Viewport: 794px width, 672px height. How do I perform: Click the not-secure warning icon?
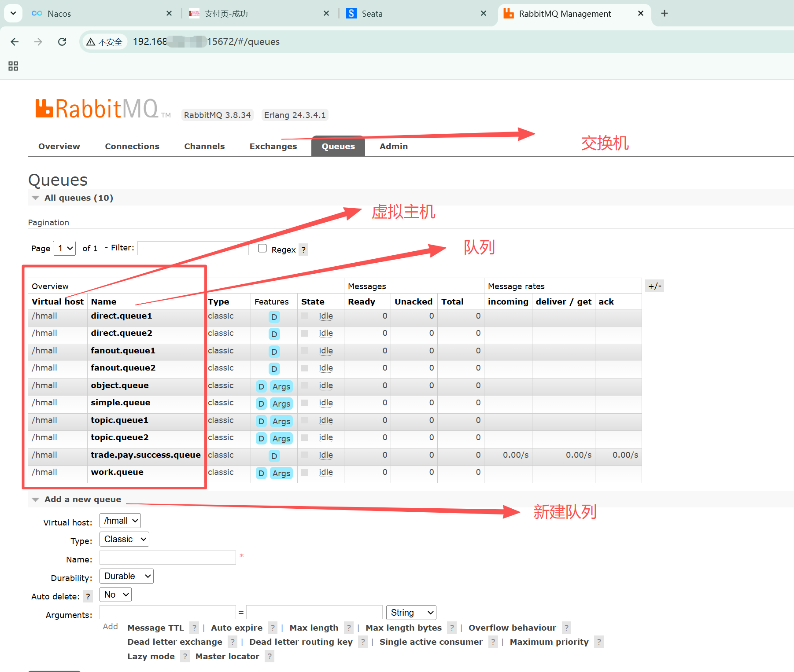tap(91, 42)
